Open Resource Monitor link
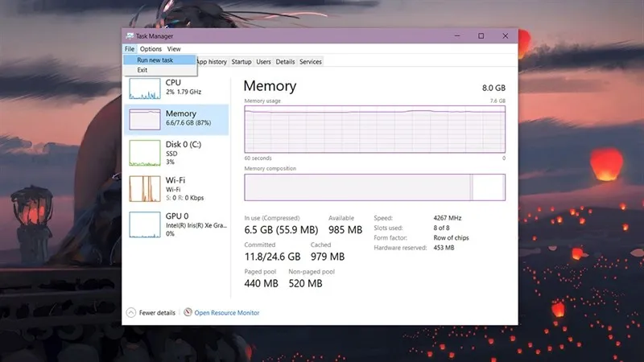The height and width of the screenshot is (362, 644). click(x=227, y=313)
